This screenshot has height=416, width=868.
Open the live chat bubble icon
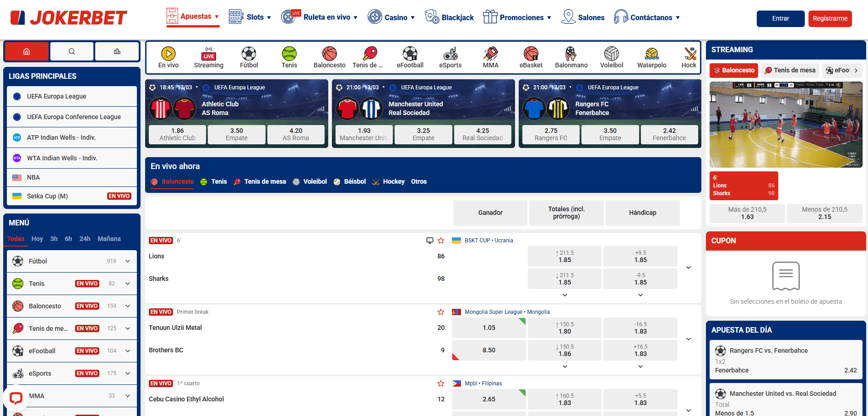pyautogui.click(x=16, y=398)
